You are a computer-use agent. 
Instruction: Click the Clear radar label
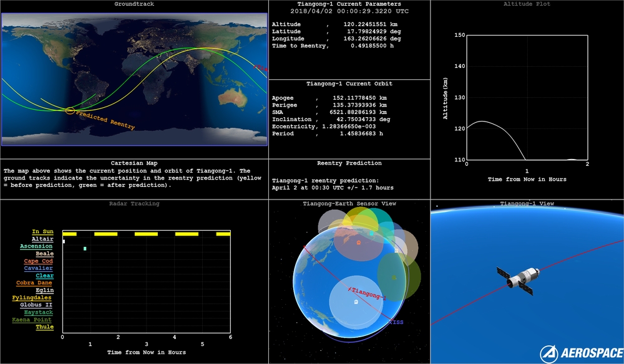(x=44, y=275)
